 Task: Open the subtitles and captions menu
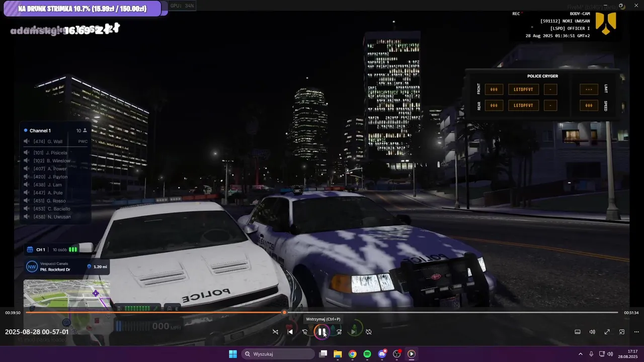pyautogui.click(x=578, y=332)
